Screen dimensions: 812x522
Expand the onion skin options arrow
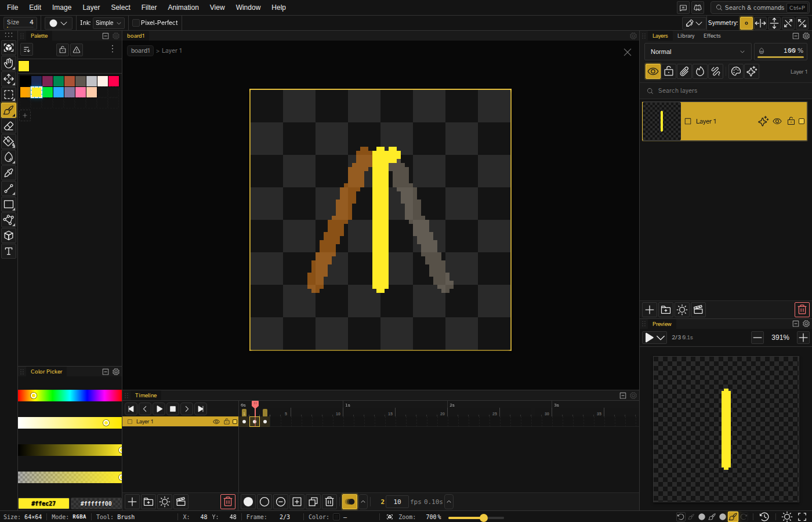click(363, 502)
